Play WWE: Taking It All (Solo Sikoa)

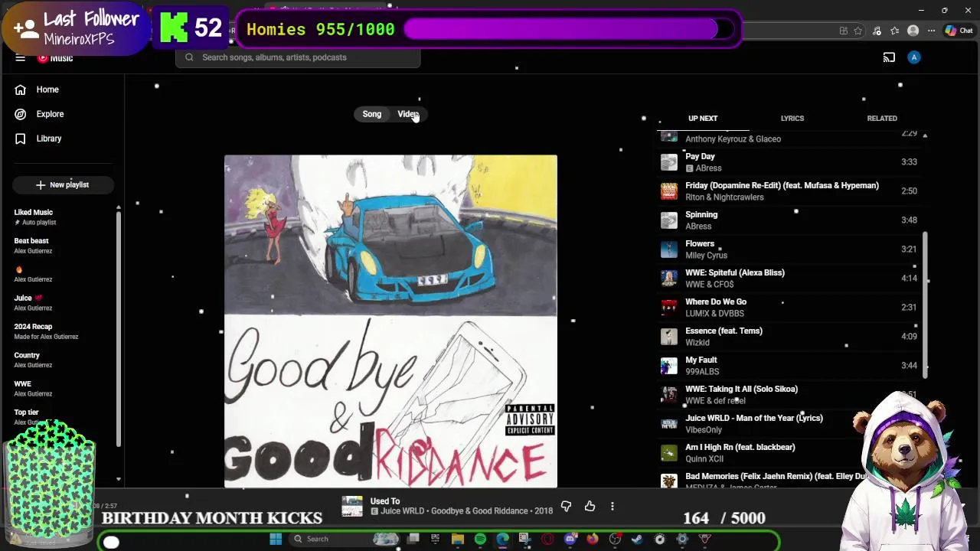[789, 395]
